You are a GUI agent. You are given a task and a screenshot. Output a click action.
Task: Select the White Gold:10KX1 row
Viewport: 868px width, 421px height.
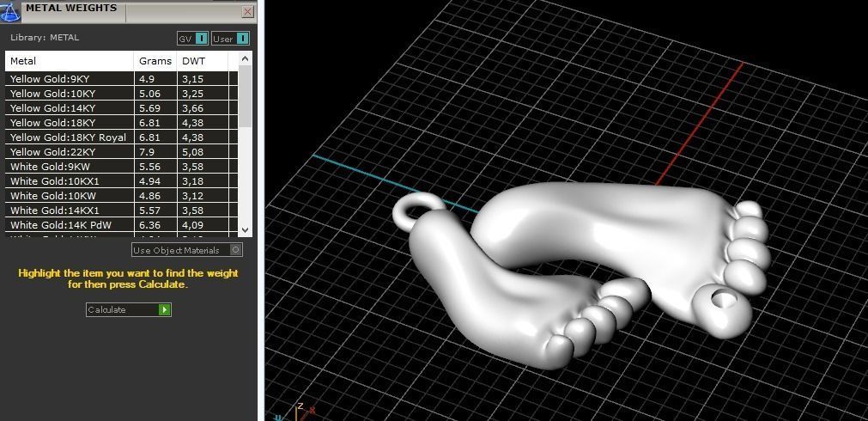click(x=121, y=181)
